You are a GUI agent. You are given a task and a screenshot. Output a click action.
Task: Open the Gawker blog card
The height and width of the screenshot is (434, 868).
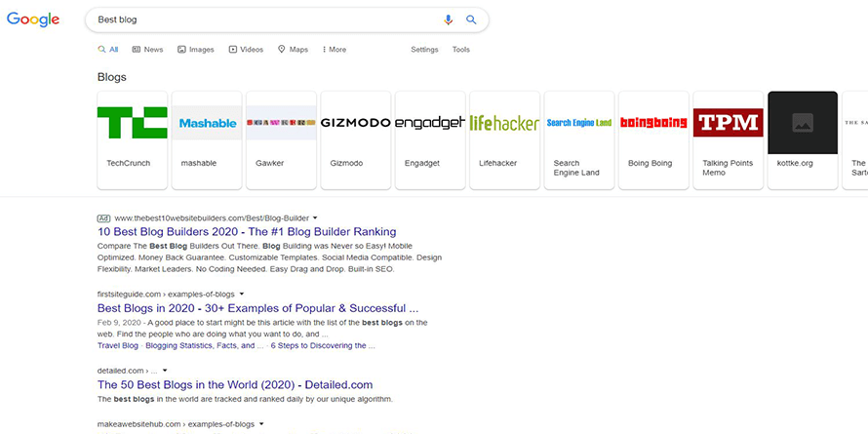point(281,140)
